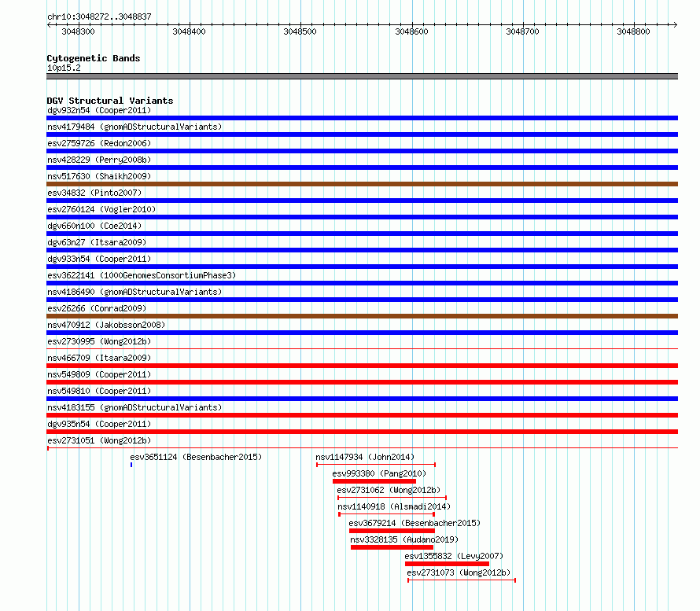Screen dimensions: 700x611
Task: Click the 3048800 ruler position
Action: tap(633, 31)
